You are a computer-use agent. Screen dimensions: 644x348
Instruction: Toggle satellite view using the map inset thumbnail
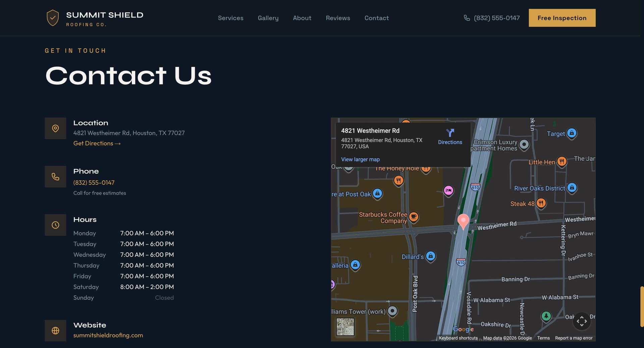pyautogui.click(x=346, y=327)
